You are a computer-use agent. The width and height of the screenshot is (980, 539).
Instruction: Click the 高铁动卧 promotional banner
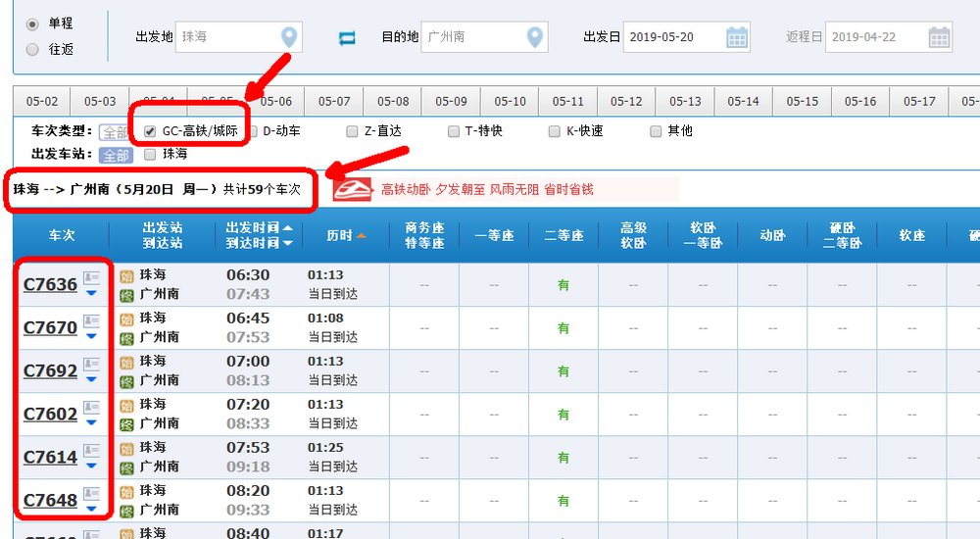(505, 189)
